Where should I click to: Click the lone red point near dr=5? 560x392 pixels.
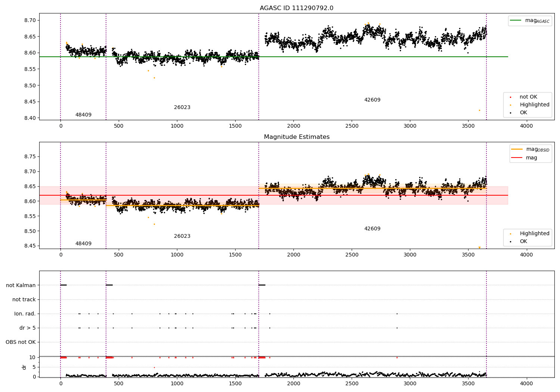(154, 367)
